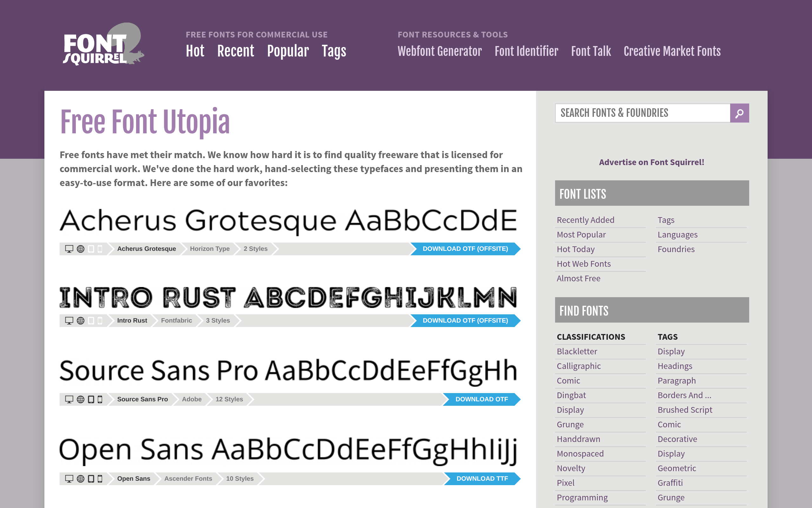Go to Font Talk
Image resolution: width=812 pixels, height=508 pixels.
pos(591,51)
